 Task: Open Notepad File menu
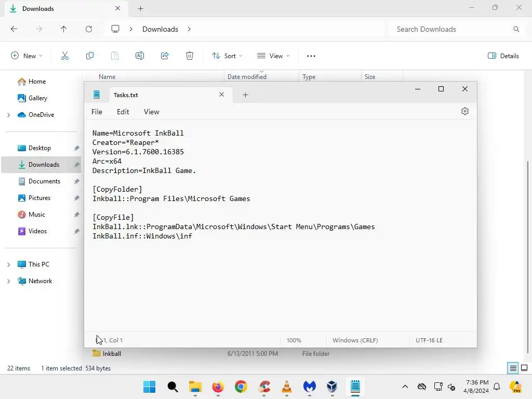pyautogui.click(x=97, y=112)
